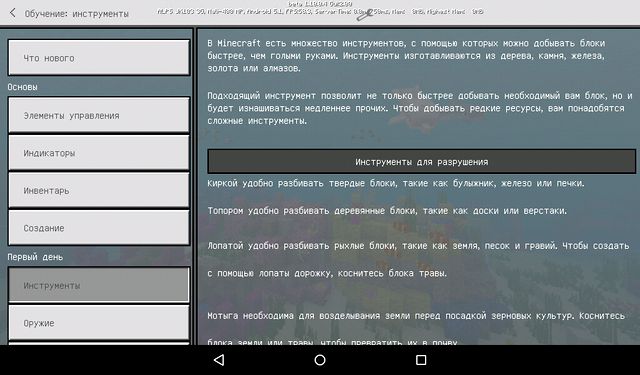Click the debug info text at top

pyautogui.click(x=320, y=9)
